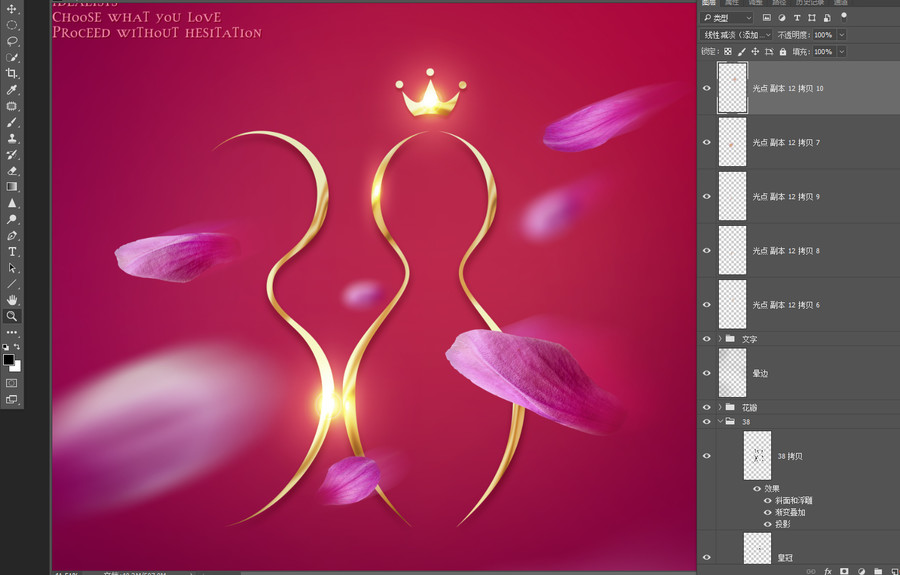Hide the 38 拷贝 layer
The width and height of the screenshot is (900, 575).
707,456
